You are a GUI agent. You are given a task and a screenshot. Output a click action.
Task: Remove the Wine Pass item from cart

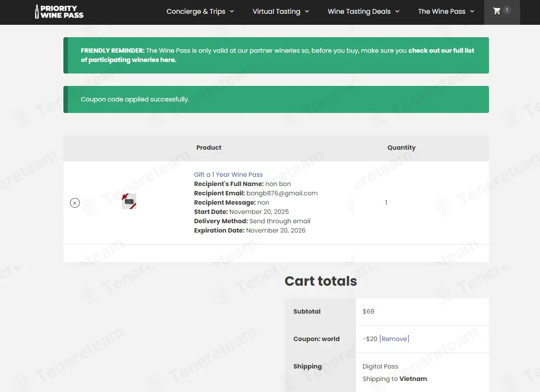tap(75, 203)
